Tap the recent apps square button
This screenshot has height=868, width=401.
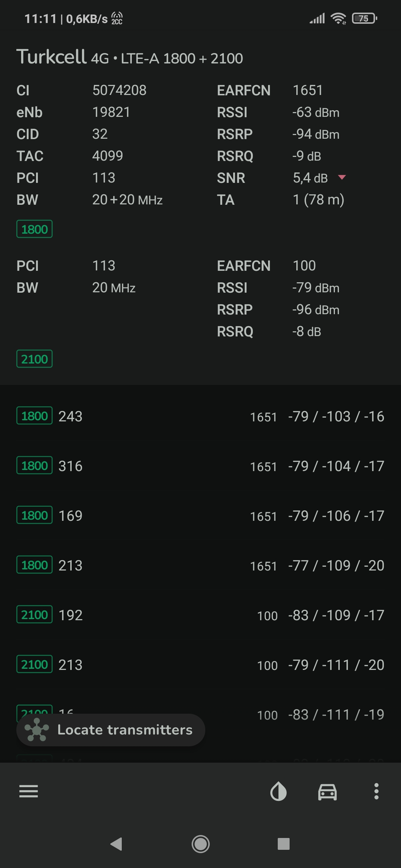coord(284,844)
